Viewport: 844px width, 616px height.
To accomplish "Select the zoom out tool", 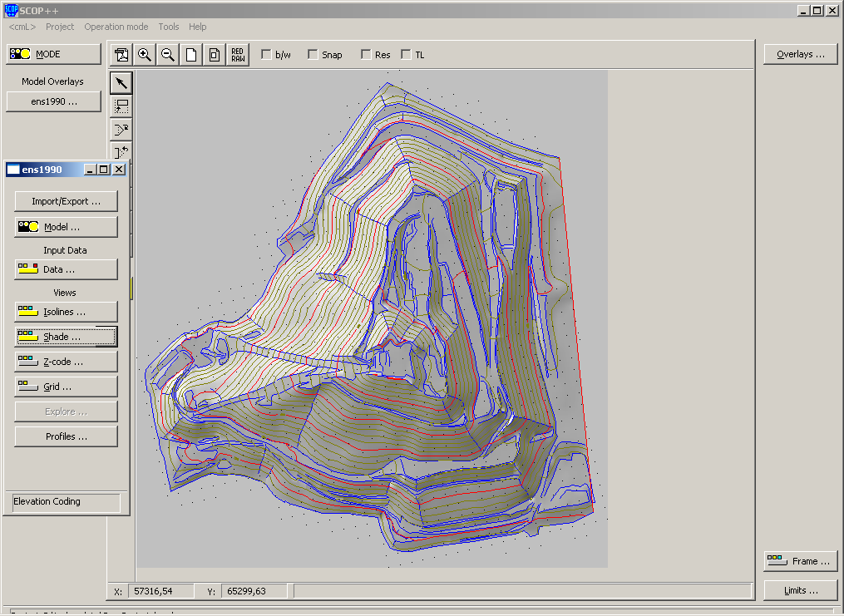I will click(166, 54).
